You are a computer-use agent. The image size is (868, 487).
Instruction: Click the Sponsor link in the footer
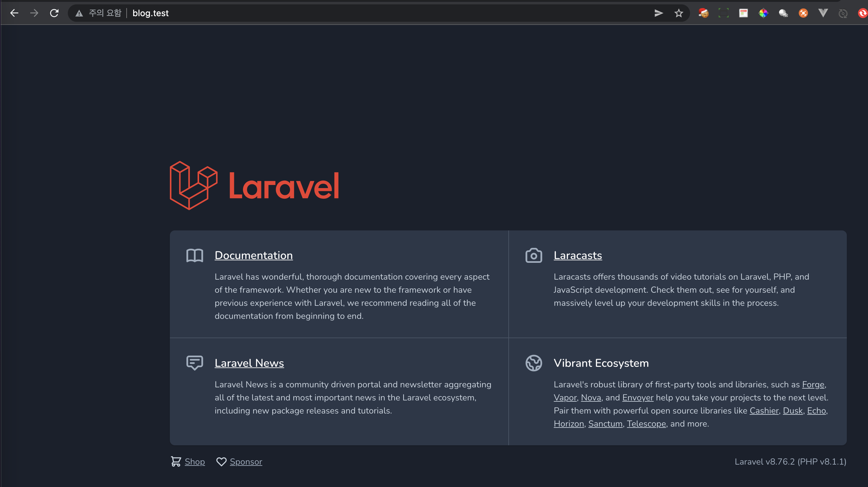(246, 461)
